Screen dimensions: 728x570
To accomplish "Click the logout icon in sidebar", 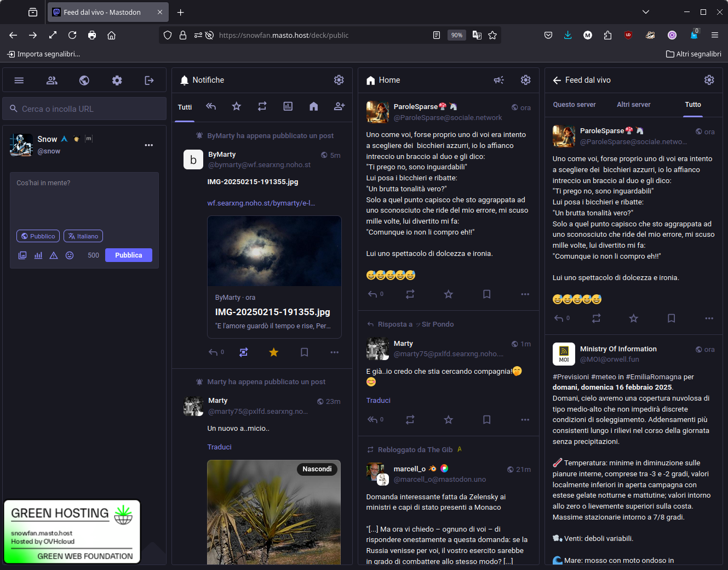I will 149,81.
